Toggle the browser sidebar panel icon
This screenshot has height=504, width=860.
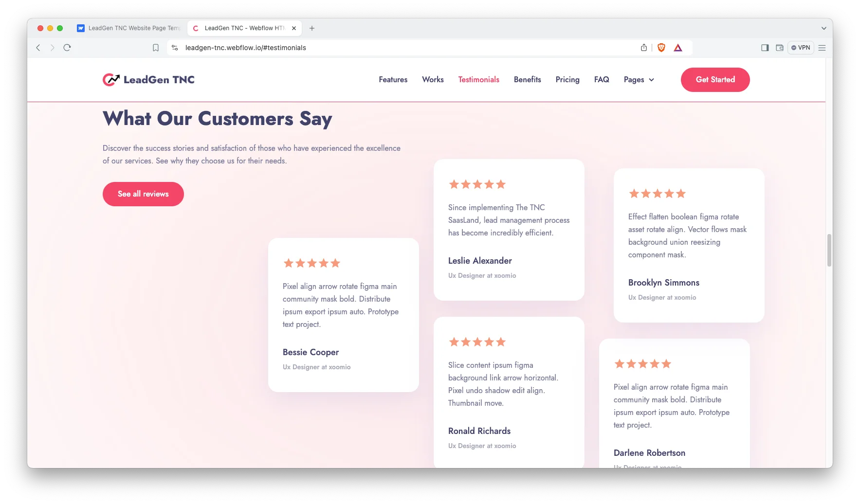[765, 48]
